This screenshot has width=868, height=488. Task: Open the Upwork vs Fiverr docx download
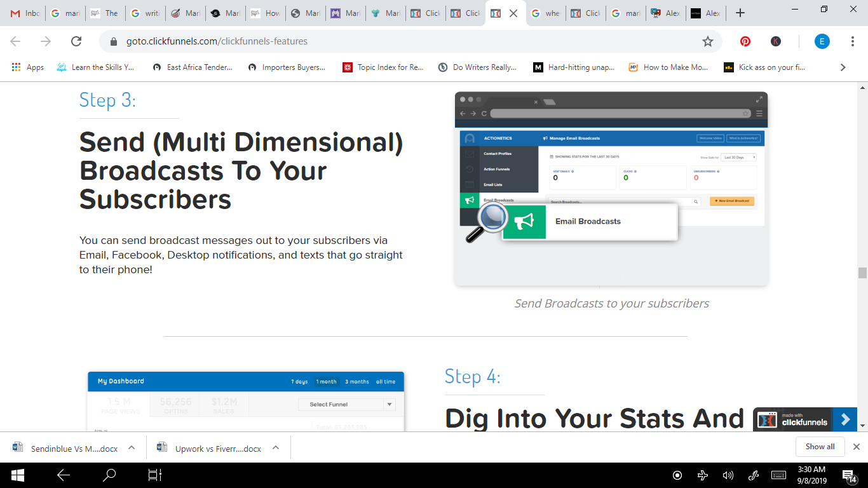[x=210, y=447]
